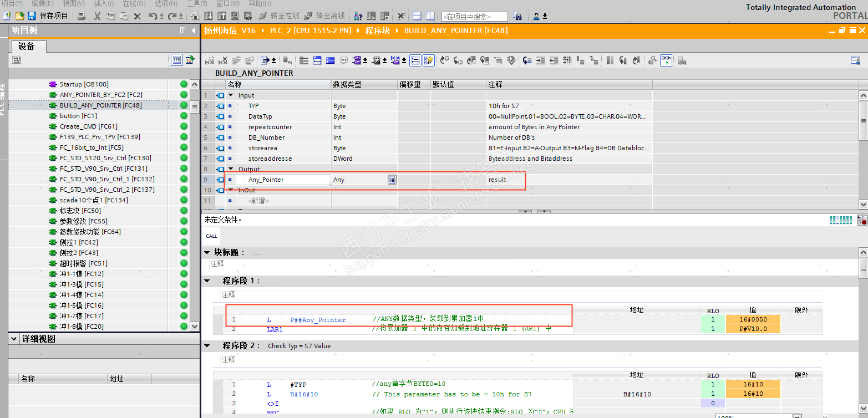Open the 项目(P) menu
Screen dimensions: 868x418
(12, 3)
